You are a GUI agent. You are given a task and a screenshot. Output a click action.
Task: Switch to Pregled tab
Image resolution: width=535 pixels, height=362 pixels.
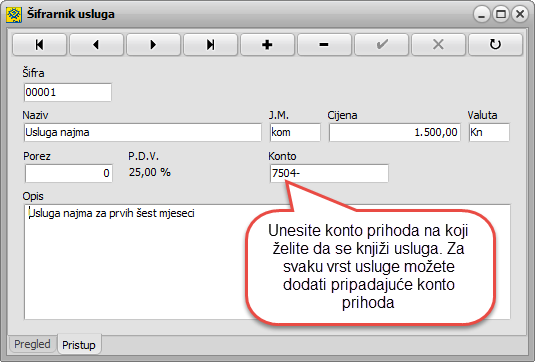[32, 344]
